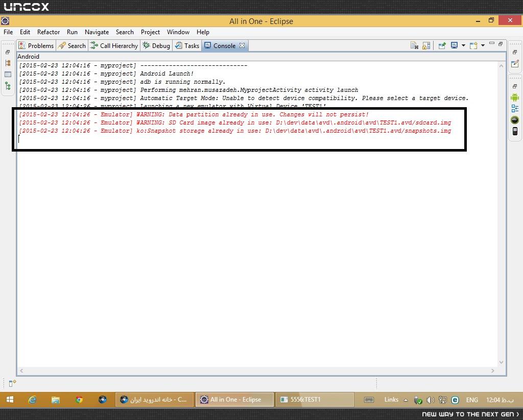Open the Refactor menu

click(x=49, y=32)
